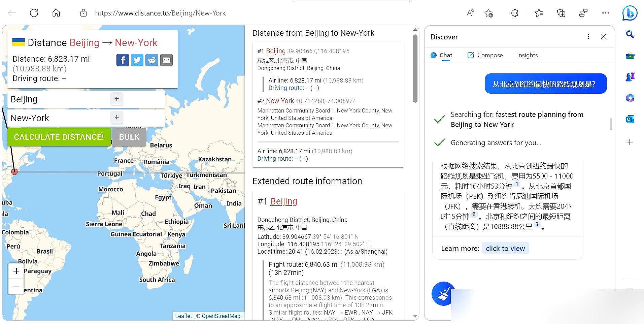
Task: Open the Settings and more menu
Action: click(605, 13)
